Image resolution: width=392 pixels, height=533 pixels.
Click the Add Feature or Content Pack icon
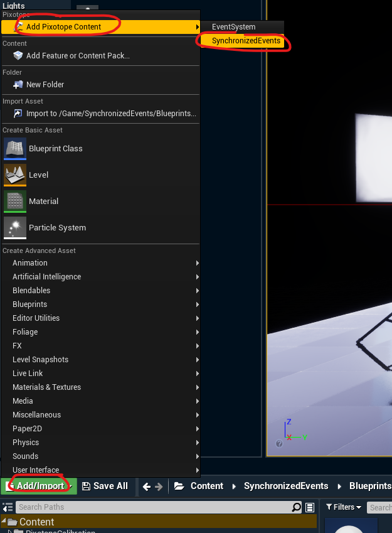tap(18, 56)
